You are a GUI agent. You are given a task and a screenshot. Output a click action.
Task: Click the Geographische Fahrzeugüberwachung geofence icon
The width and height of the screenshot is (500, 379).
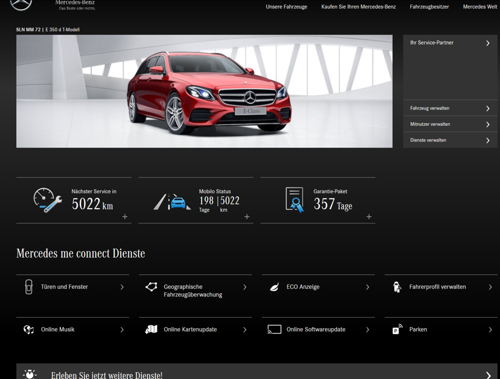tap(151, 287)
